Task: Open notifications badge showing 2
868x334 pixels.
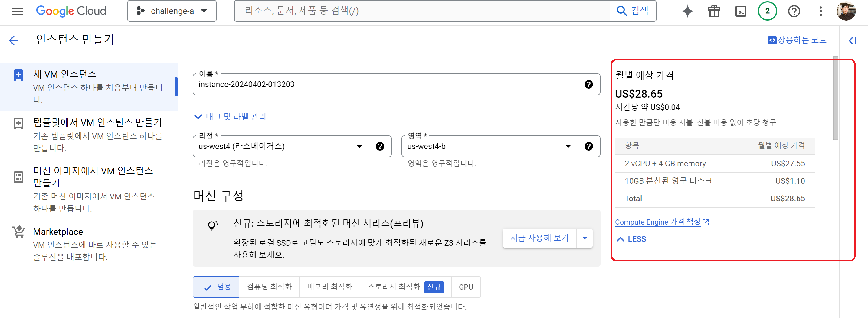Action: click(x=767, y=11)
